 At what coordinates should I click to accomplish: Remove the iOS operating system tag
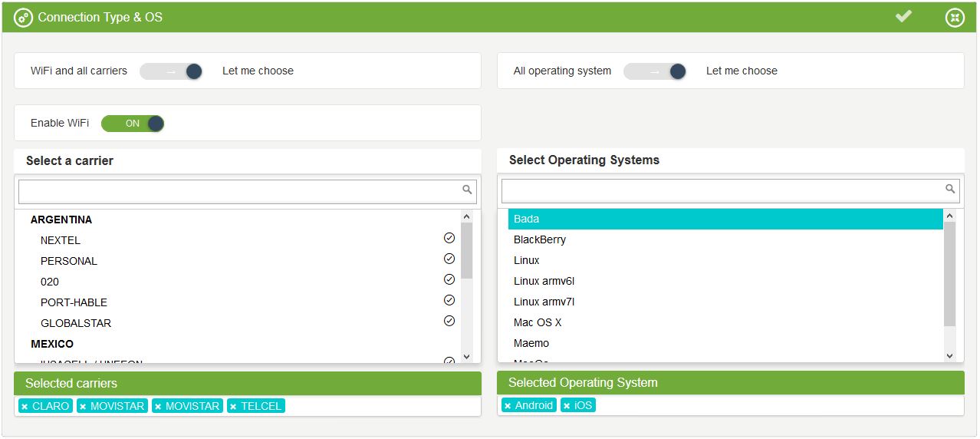click(x=567, y=405)
